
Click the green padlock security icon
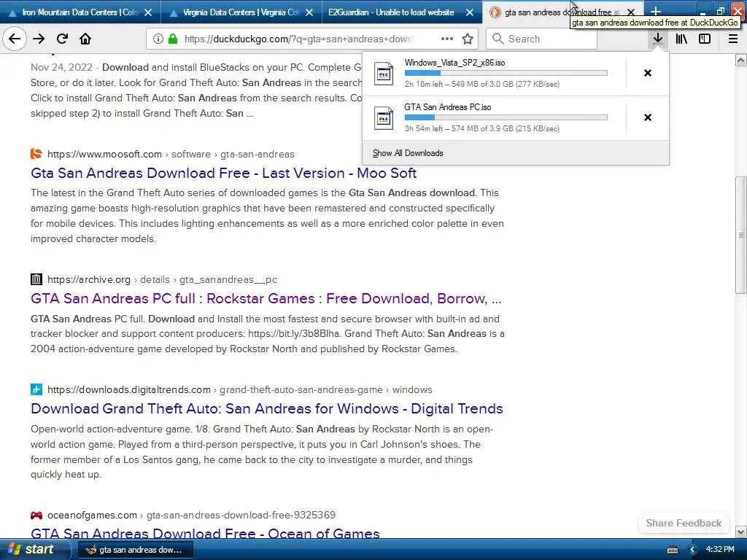173,39
